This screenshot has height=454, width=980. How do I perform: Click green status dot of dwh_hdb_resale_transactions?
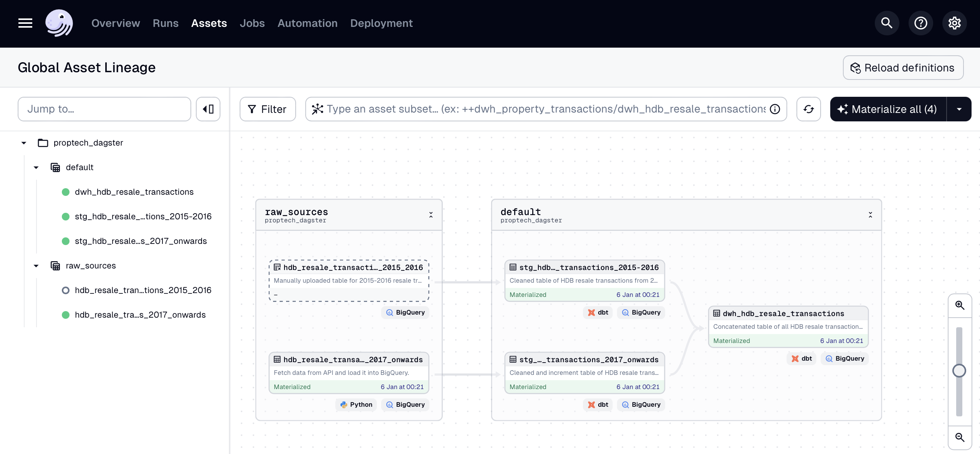[66, 192]
